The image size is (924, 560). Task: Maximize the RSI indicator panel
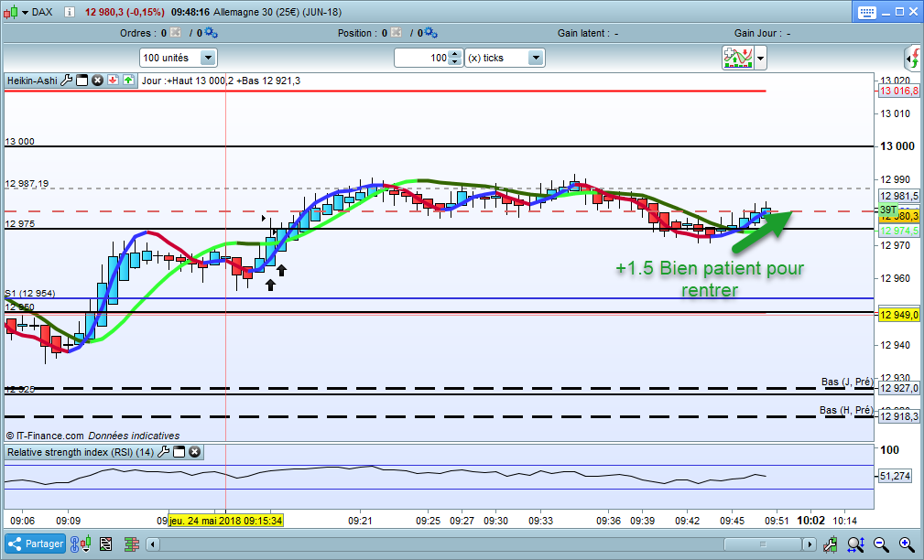(x=179, y=452)
